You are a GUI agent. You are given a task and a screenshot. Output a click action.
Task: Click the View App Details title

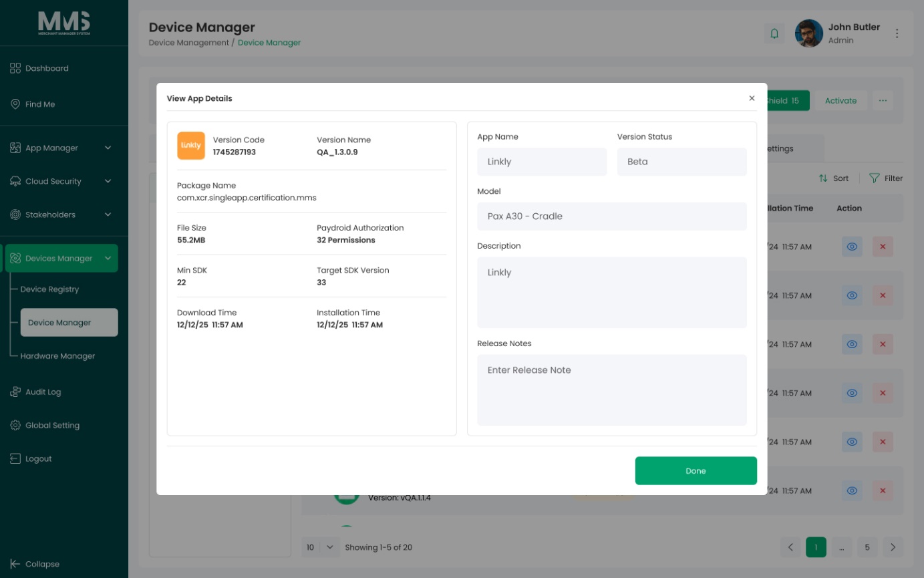pos(200,98)
